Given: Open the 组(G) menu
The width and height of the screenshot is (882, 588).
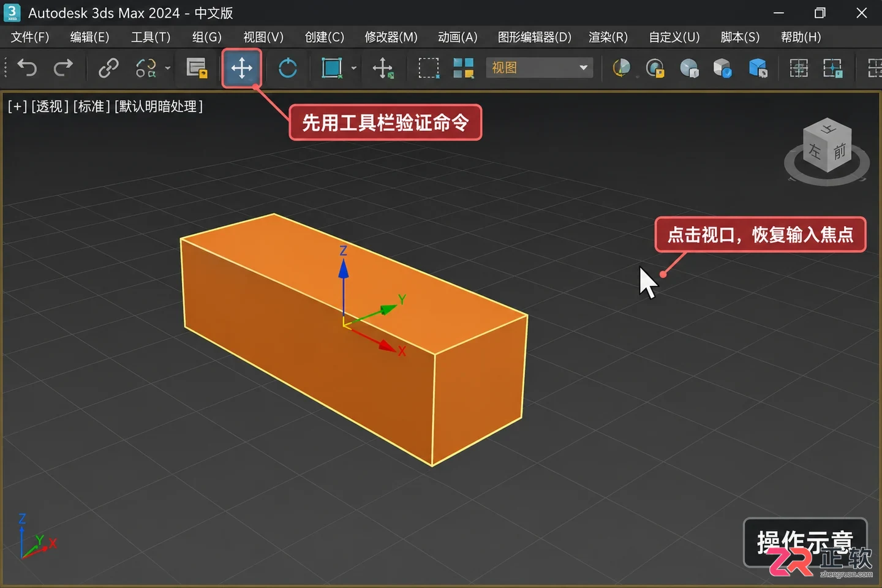Looking at the screenshot, I should point(206,37).
